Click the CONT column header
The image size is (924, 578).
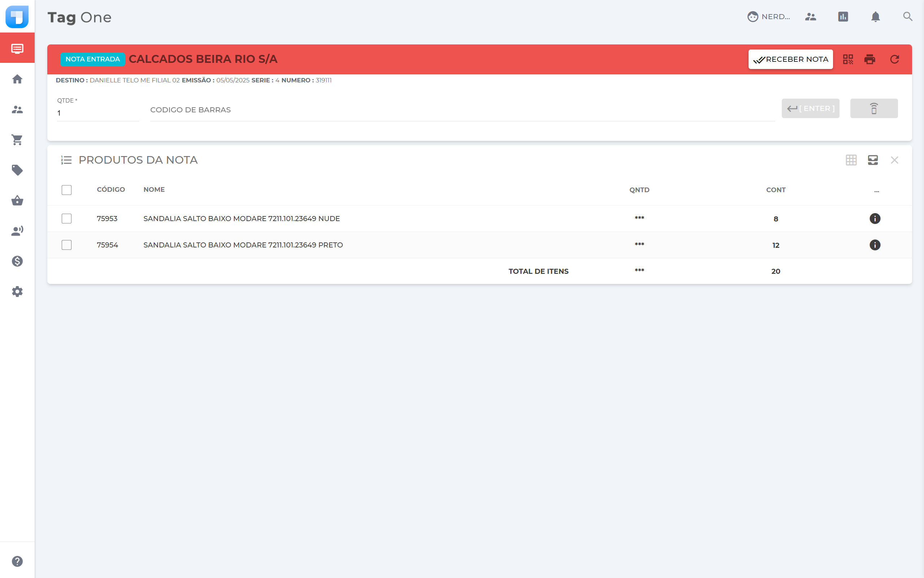pos(775,190)
